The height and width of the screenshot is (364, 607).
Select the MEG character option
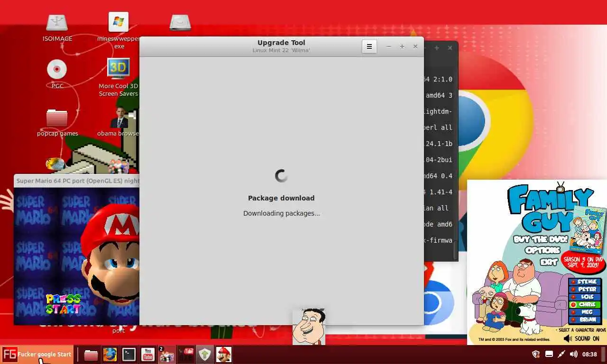(585, 312)
